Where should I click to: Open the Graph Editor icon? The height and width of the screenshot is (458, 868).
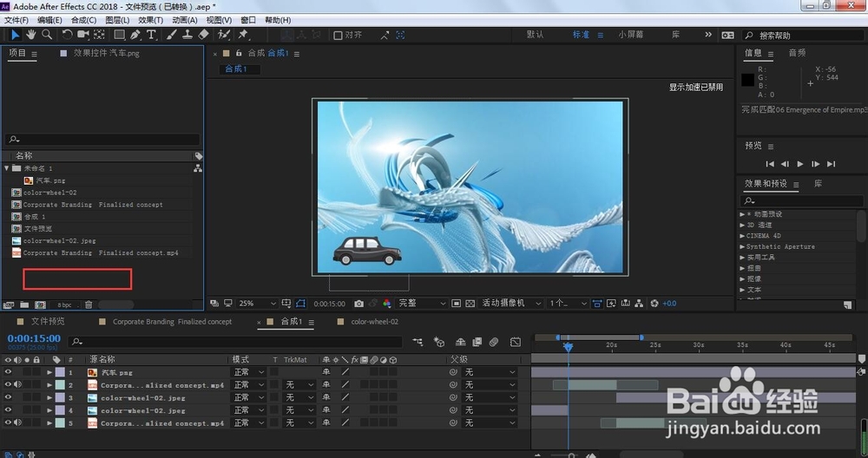(516, 343)
